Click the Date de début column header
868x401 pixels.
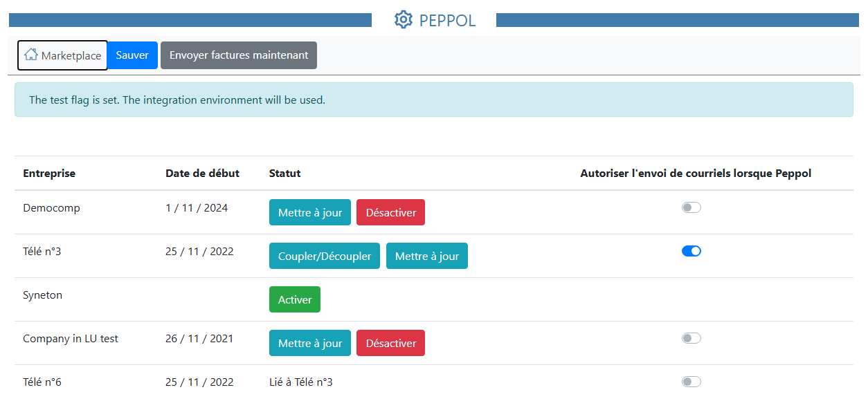coord(202,174)
